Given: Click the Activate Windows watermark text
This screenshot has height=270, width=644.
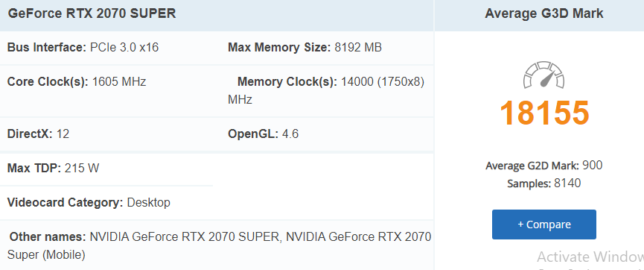Looking at the screenshot, I should pyautogui.click(x=590, y=257).
